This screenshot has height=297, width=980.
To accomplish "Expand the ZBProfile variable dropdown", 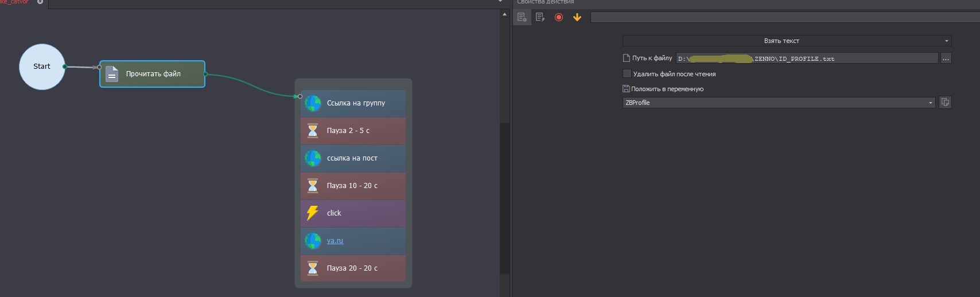I will (930, 103).
